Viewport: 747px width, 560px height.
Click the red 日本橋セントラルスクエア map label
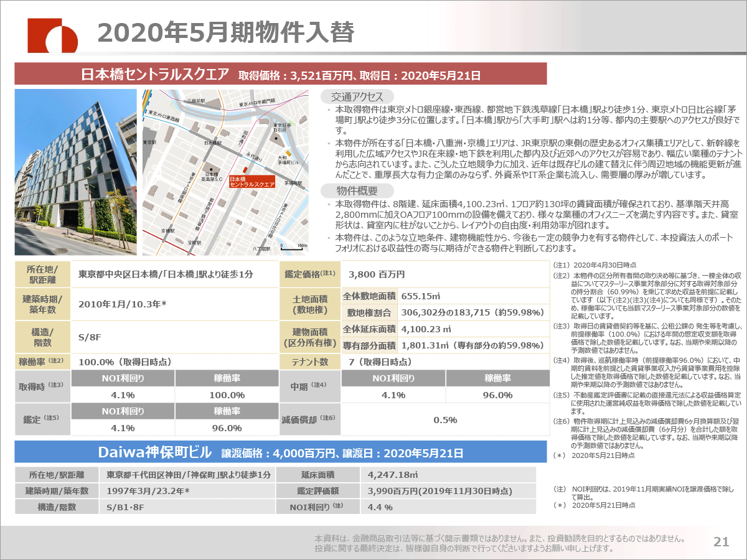(251, 182)
